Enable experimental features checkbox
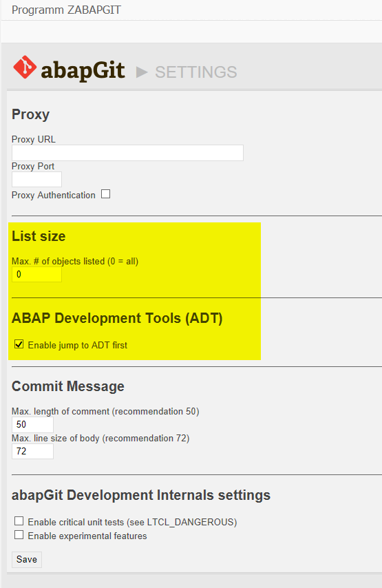 click(x=19, y=535)
